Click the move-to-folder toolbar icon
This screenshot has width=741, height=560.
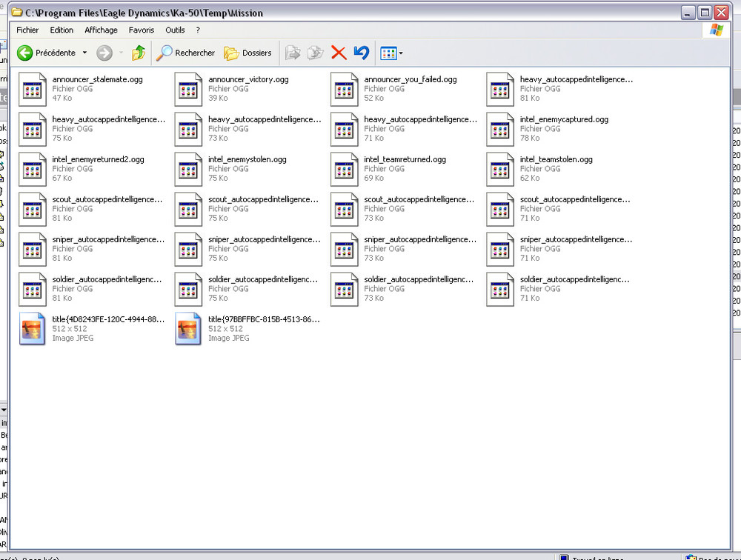click(293, 53)
